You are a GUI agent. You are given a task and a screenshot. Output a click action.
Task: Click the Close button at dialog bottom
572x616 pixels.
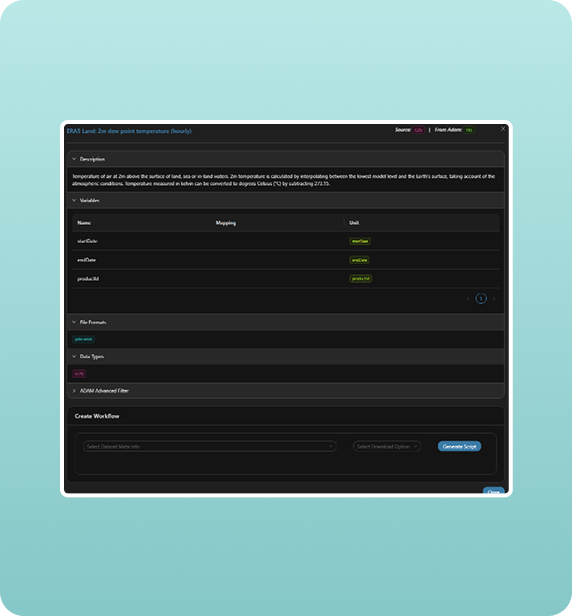(493, 491)
